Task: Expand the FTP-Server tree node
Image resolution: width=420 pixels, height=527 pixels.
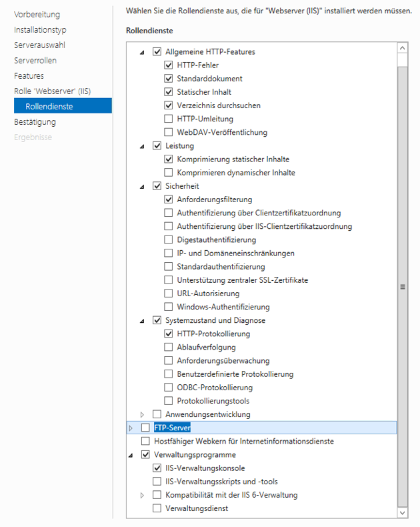Action: click(131, 428)
